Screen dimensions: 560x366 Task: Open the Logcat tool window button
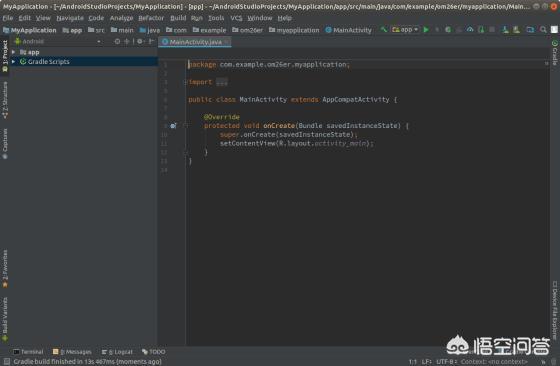click(117, 352)
